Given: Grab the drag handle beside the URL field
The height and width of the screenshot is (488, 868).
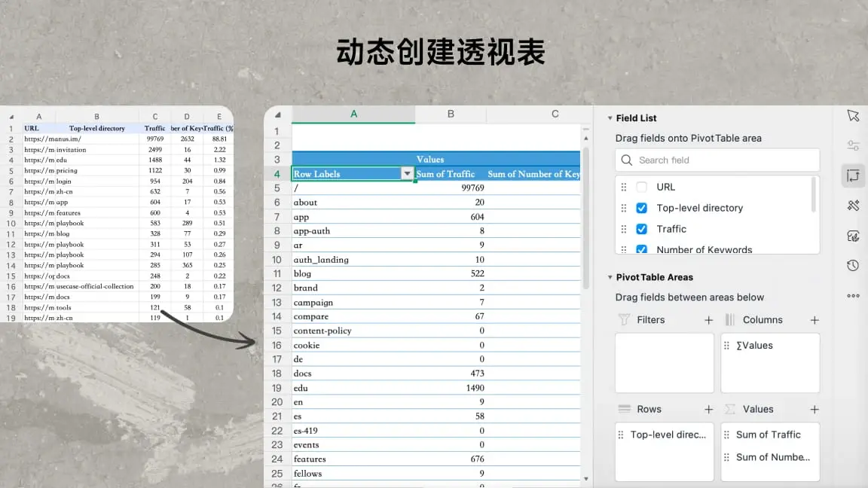Looking at the screenshot, I should pyautogui.click(x=624, y=187).
